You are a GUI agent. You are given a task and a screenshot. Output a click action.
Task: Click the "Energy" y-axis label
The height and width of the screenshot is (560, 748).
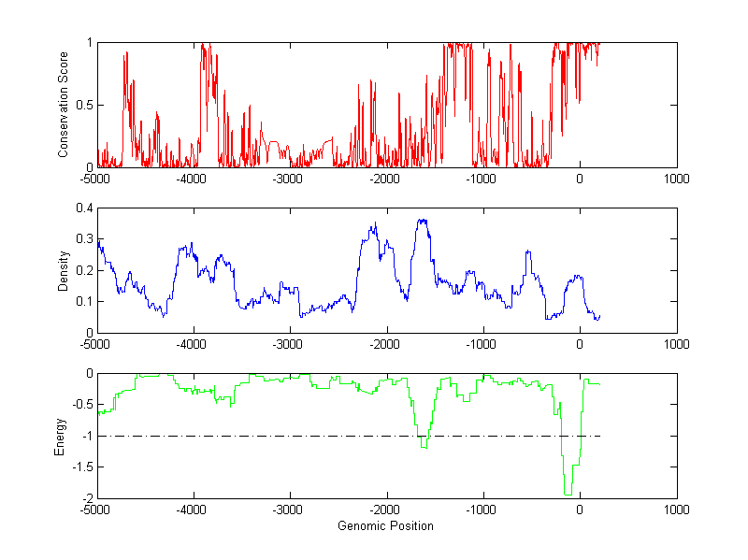pos(61,436)
